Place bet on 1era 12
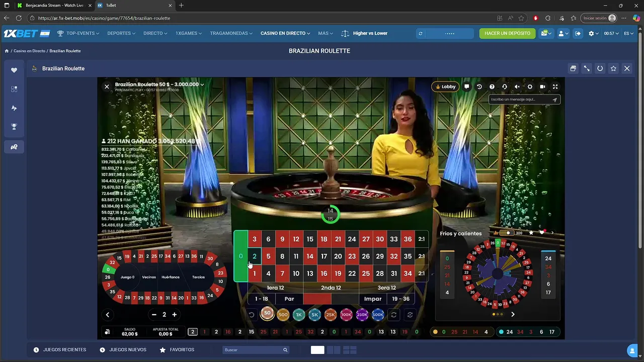The width and height of the screenshot is (644, 362). tap(275, 288)
